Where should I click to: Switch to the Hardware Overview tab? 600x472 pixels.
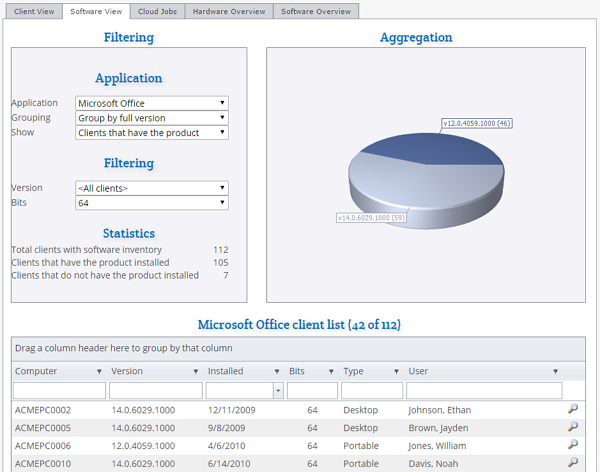click(x=229, y=11)
